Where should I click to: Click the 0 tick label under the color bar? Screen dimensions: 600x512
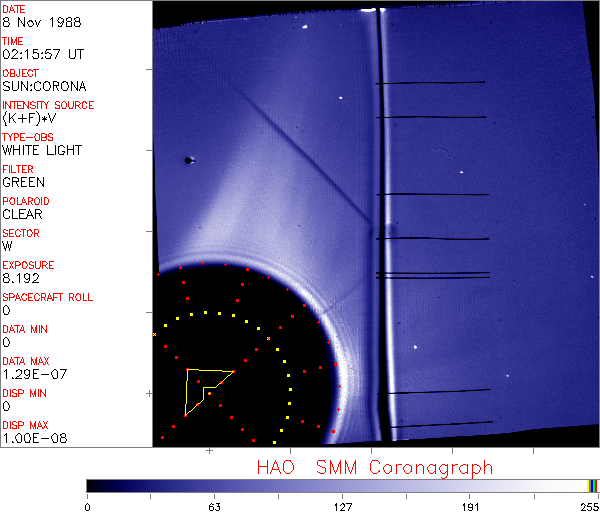(x=88, y=507)
